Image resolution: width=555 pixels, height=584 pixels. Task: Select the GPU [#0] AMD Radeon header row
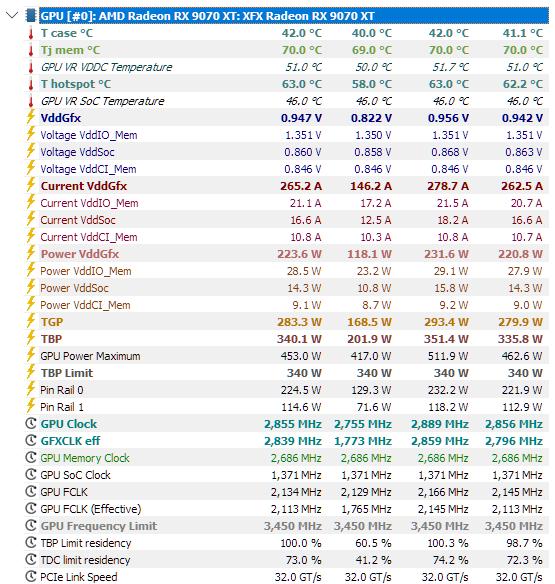pyautogui.click(x=294, y=16)
